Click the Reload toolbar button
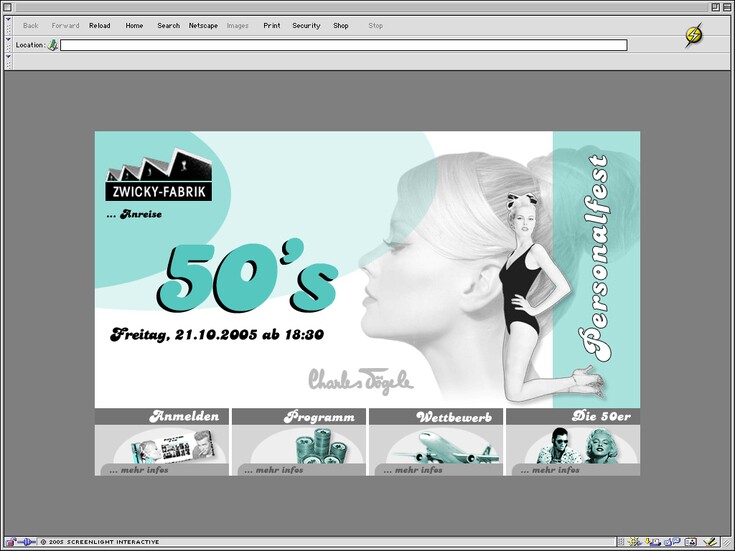Screen dimensions: 735x551 99,26
